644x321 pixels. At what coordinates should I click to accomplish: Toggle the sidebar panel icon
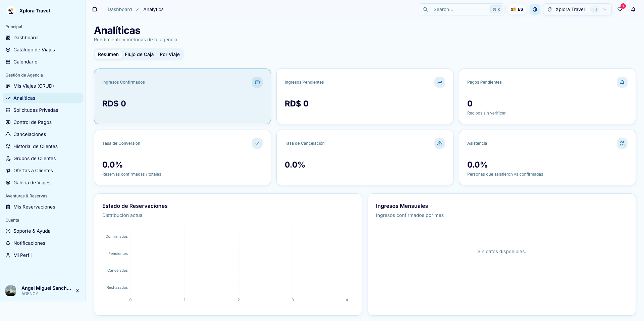[x=95, y=9]
